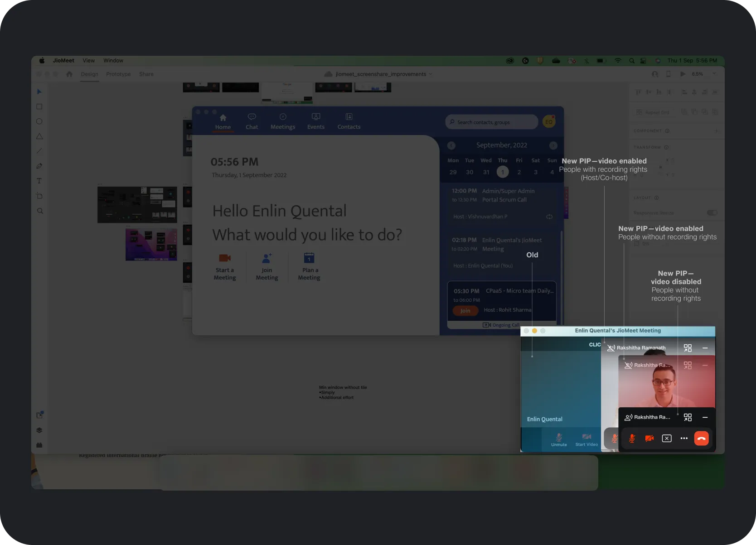Toggle camera in dark PIP controls
Image resolution: width=756 pixels, height=545 pixels.
649,438
